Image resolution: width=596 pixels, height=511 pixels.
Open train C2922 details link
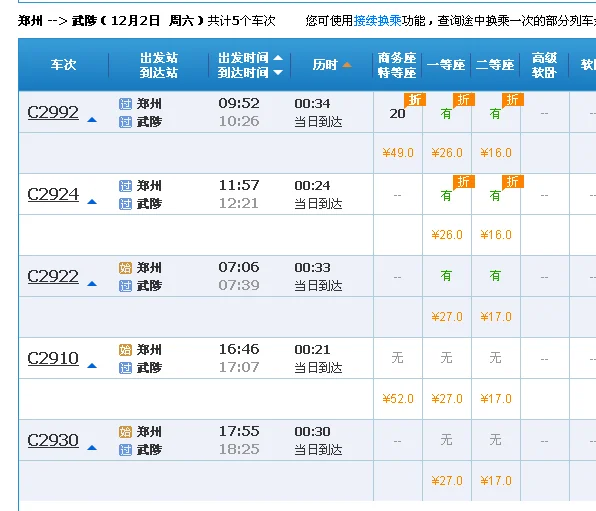tap(53, 276)
